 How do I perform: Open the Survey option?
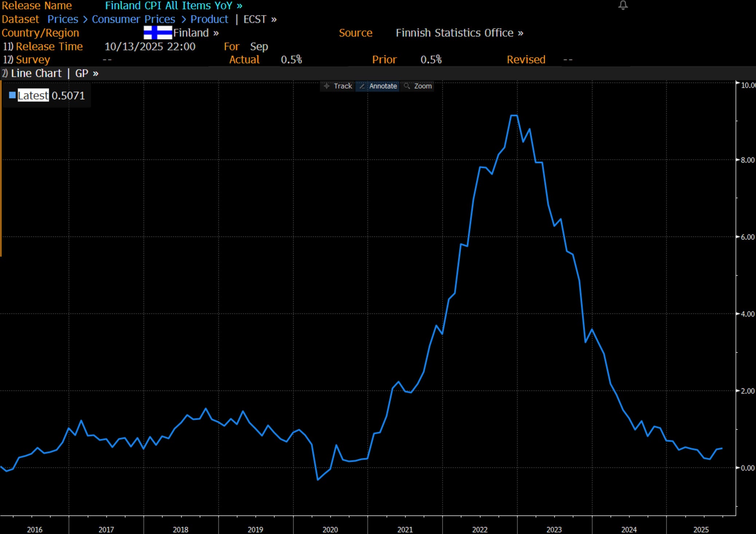tap(32, 60)
